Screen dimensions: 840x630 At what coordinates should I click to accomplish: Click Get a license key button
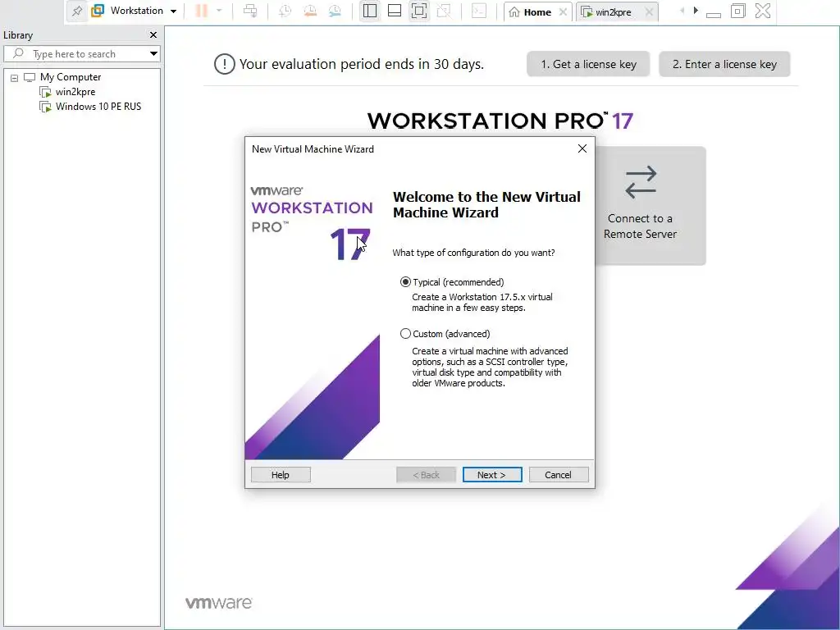588,64
